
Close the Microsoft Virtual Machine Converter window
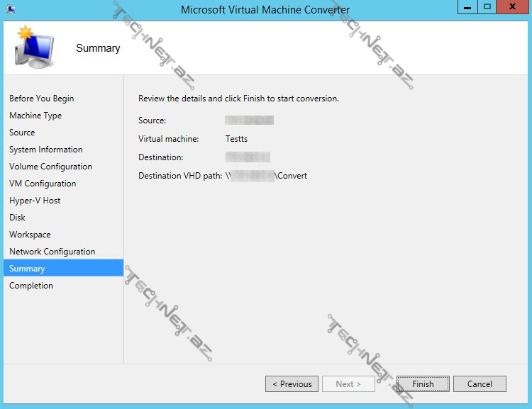(x=511, y=7)
